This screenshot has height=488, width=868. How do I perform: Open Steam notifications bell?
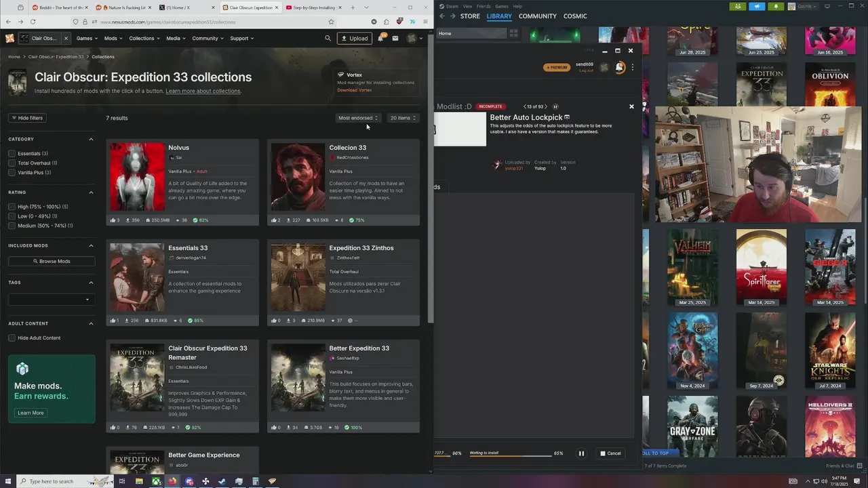(x=776, y=6)
